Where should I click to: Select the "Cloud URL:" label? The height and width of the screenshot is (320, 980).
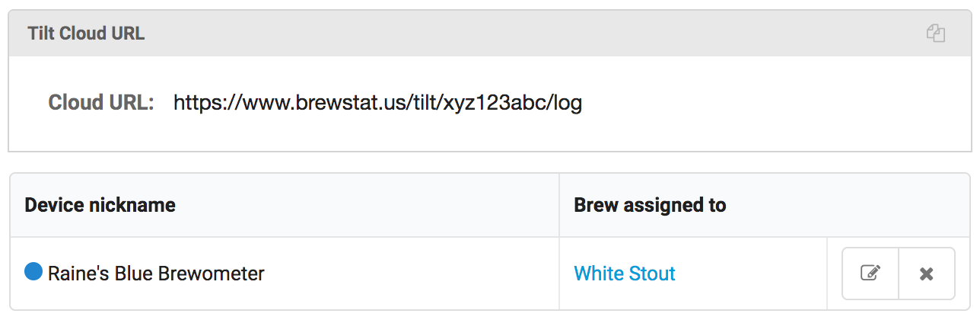tap(101, 103)
